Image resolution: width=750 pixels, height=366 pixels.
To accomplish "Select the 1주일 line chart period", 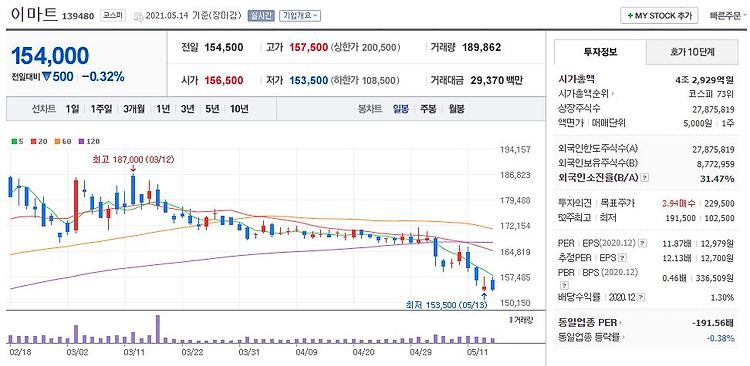I will pyautogui.click(x=101, y=109).
